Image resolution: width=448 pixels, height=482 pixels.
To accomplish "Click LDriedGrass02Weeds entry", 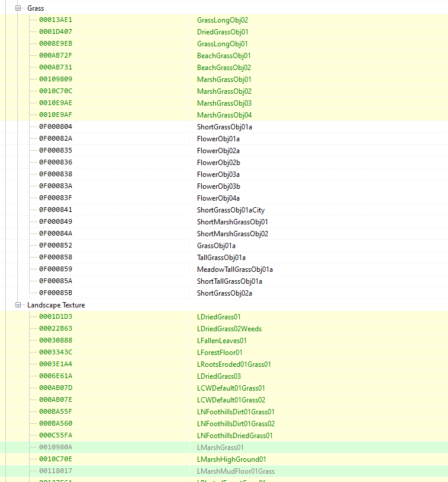I will click(x=229, y=329).
